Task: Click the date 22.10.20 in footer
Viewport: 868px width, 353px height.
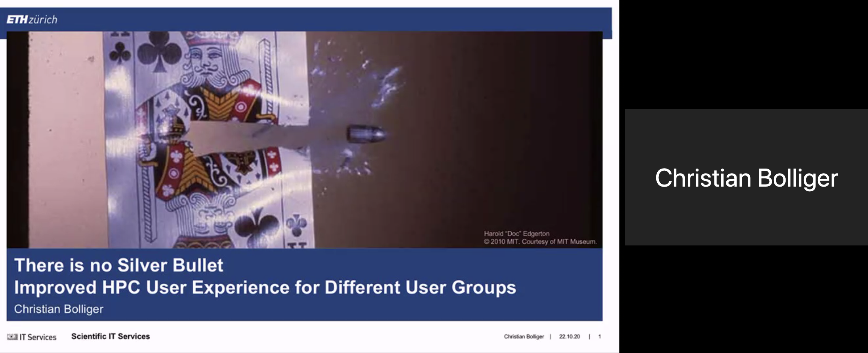Action: 570,336
